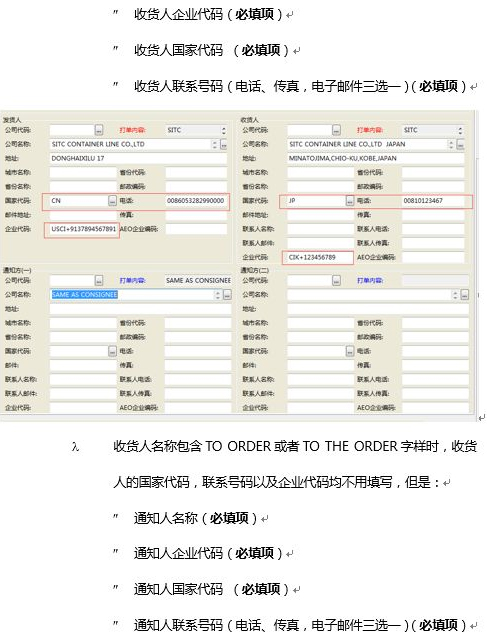The image size is (487, 635).
Task: Step shipper 打单内容 SITC spinner
Action: pyautogui.click(x=223, y=130)
